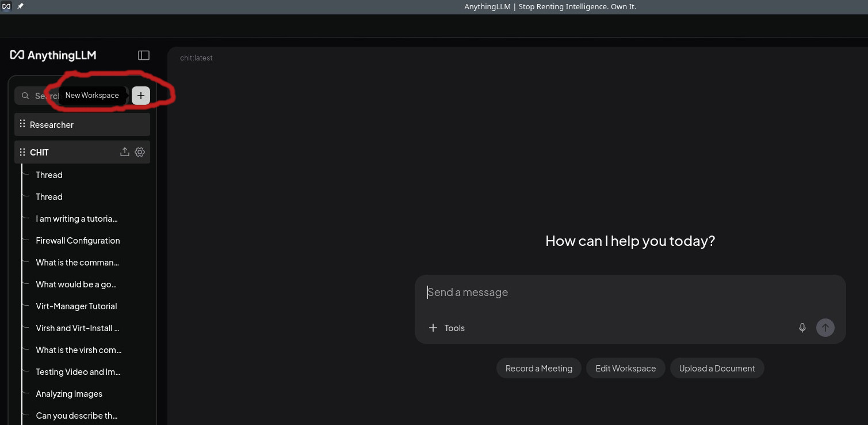Click the upload icon on the CHIT workspace
868x425 pixels.
coord(124,152)
